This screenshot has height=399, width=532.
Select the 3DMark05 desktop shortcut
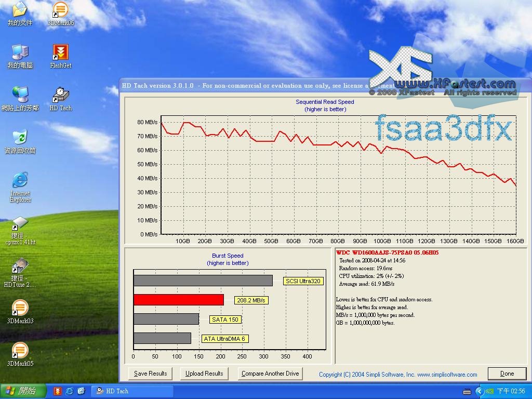20,351
